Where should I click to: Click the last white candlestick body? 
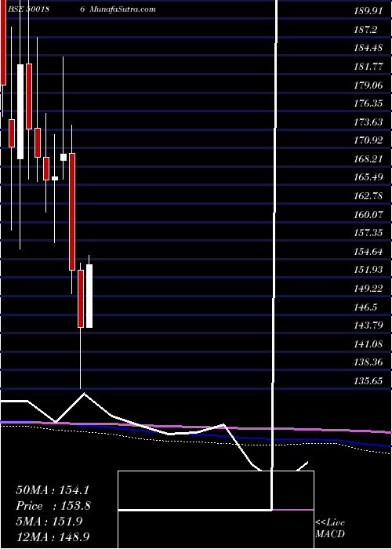[x=89, y=296]
